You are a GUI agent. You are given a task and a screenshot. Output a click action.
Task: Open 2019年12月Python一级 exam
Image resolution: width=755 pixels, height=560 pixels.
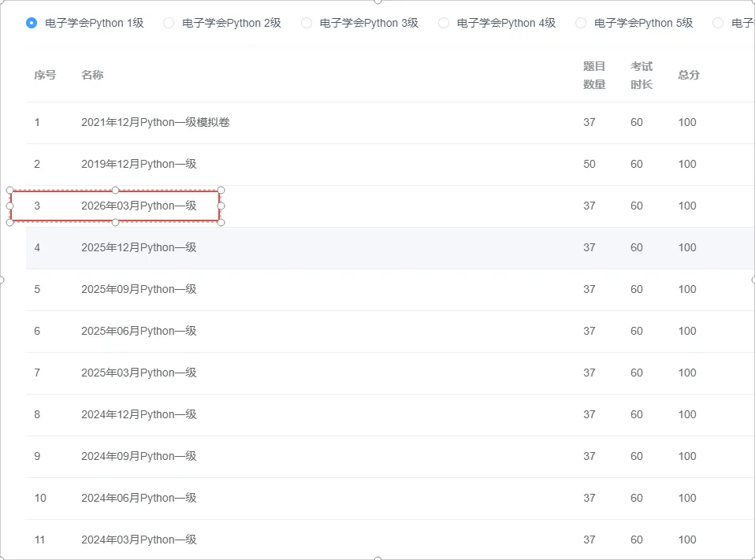(139, 164)
